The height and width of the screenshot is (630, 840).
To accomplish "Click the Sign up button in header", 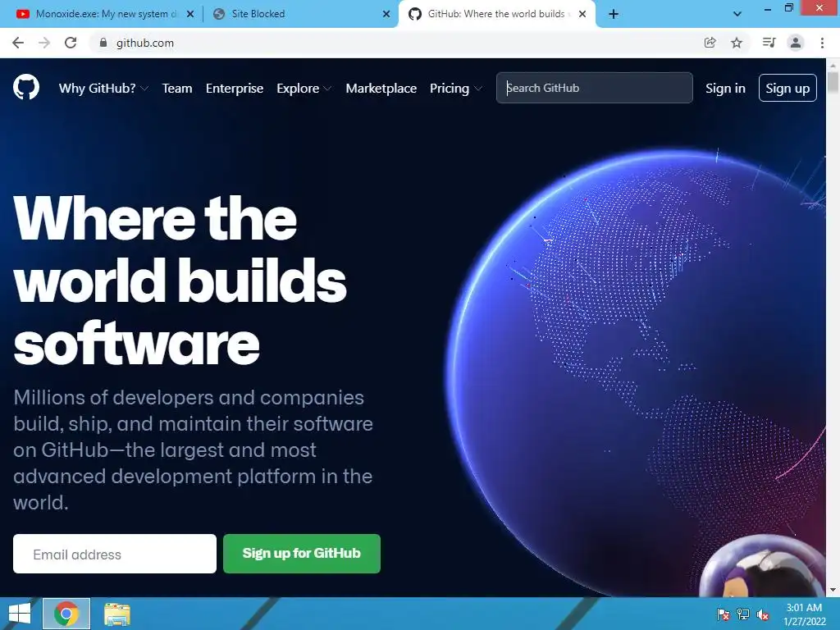I will click(787, 88).
